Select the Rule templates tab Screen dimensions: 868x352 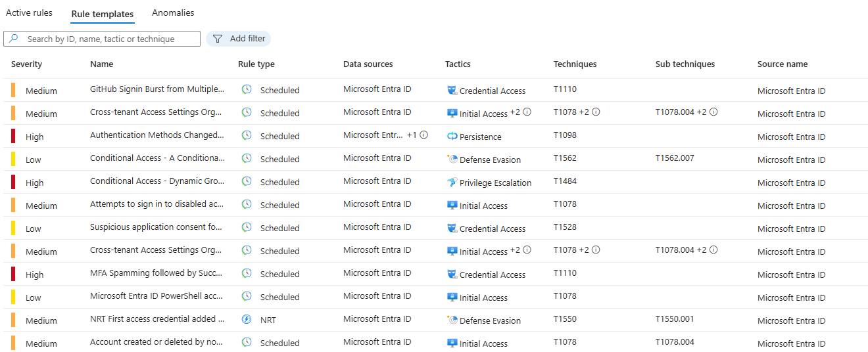[103, 14]
